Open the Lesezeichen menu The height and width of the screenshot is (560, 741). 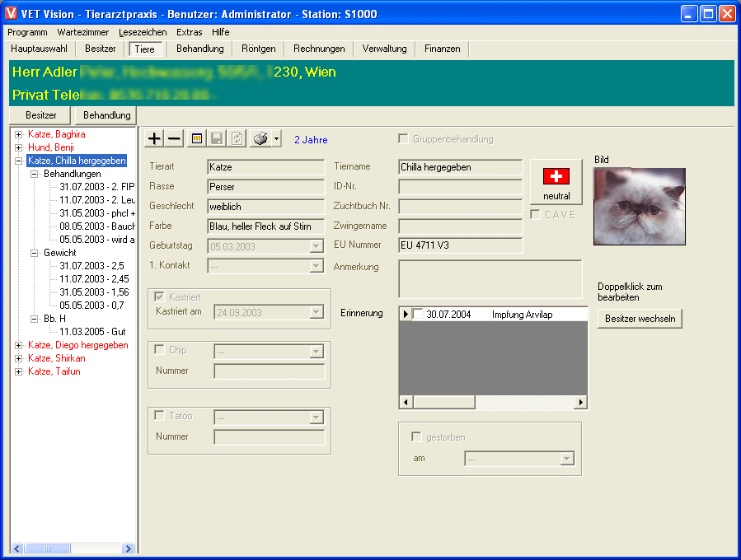coord(143,32)
